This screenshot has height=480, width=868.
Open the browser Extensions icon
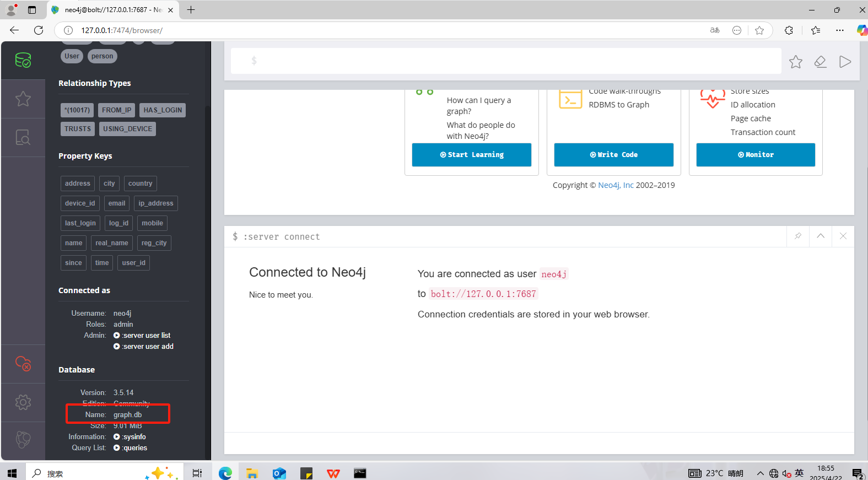789,30
